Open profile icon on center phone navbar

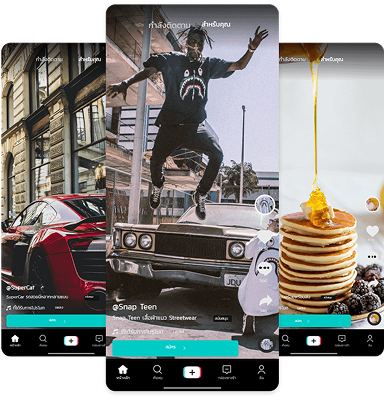pyautogui.click(x=261, y=369)
